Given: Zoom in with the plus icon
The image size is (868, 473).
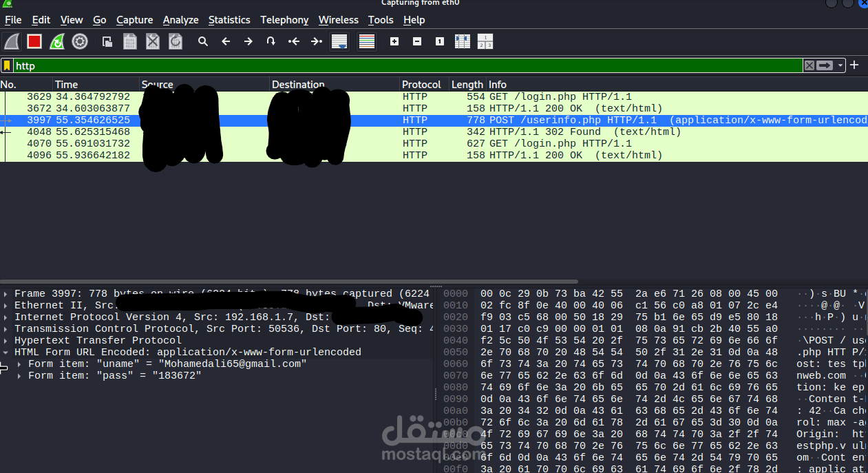Looking at the screenshot, I should coord(394,42).
